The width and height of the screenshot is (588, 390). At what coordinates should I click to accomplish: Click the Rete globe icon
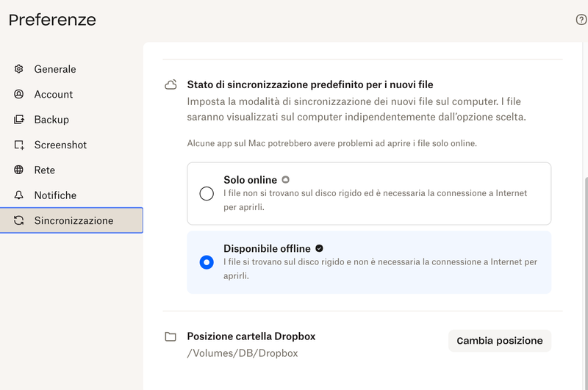[19, 170]
